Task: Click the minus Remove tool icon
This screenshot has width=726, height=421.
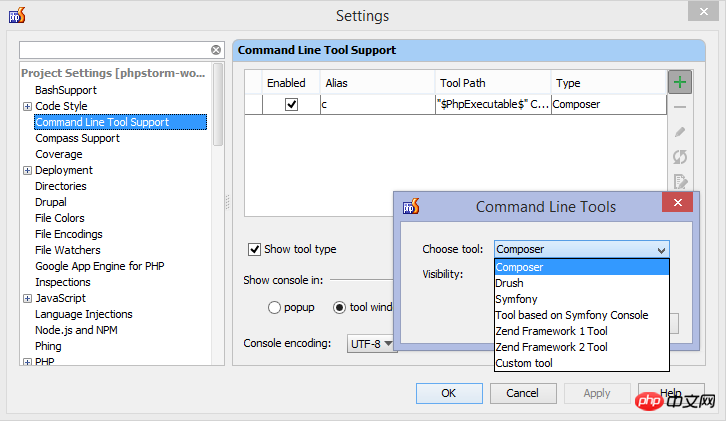Action: [x=680, y=106]
